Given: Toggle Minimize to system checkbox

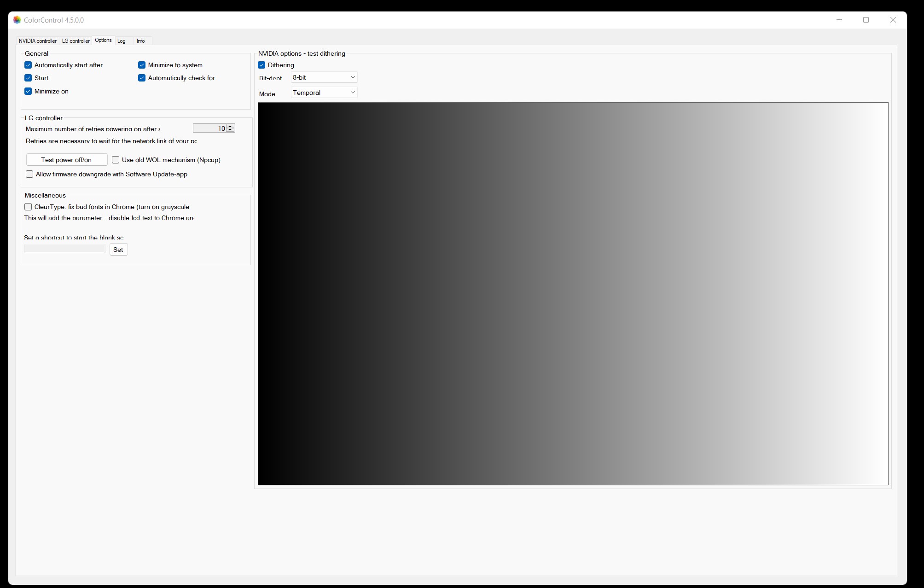Looking at the screenshot, I should (x=142, y=65).
